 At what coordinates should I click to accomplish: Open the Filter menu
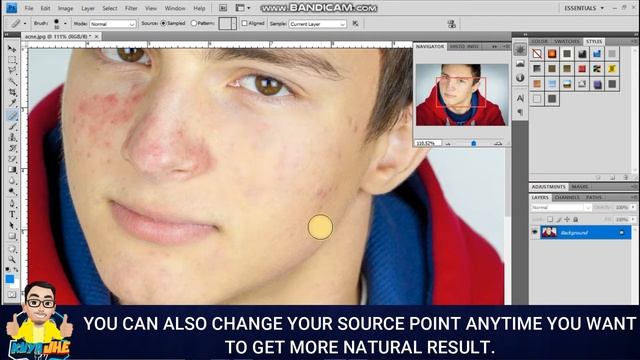tap(131, 8)
